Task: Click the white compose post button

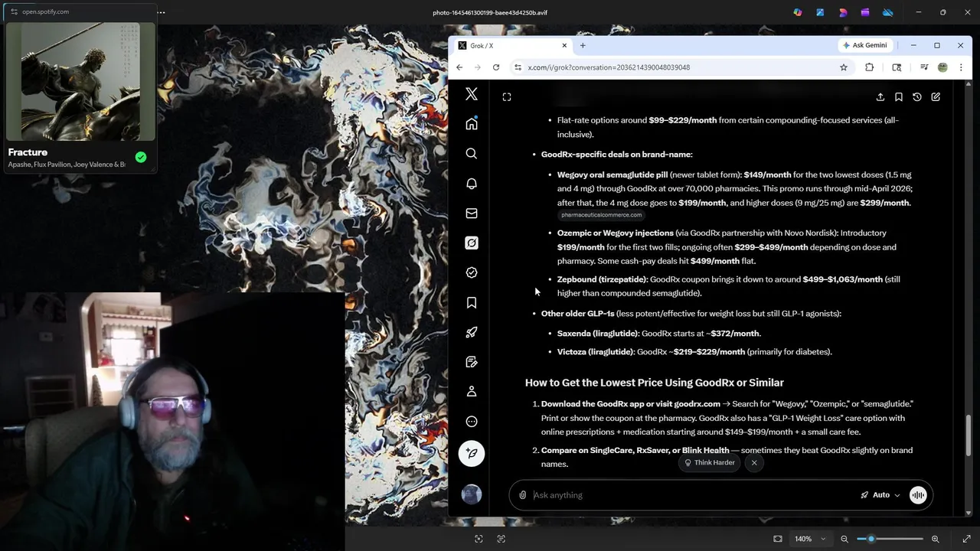Action: coord(472,454)
